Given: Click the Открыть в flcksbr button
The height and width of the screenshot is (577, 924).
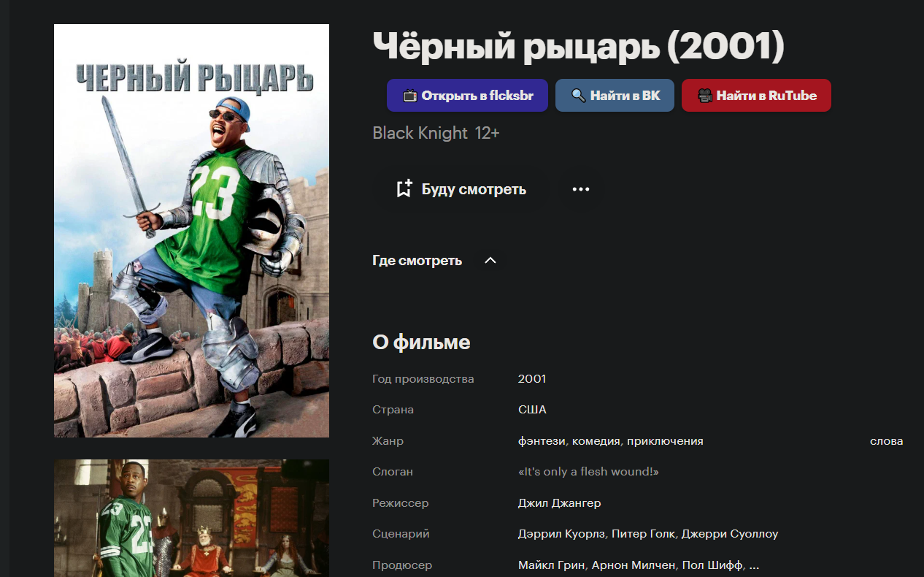Looking at the screenshot, I should (467, 96).
